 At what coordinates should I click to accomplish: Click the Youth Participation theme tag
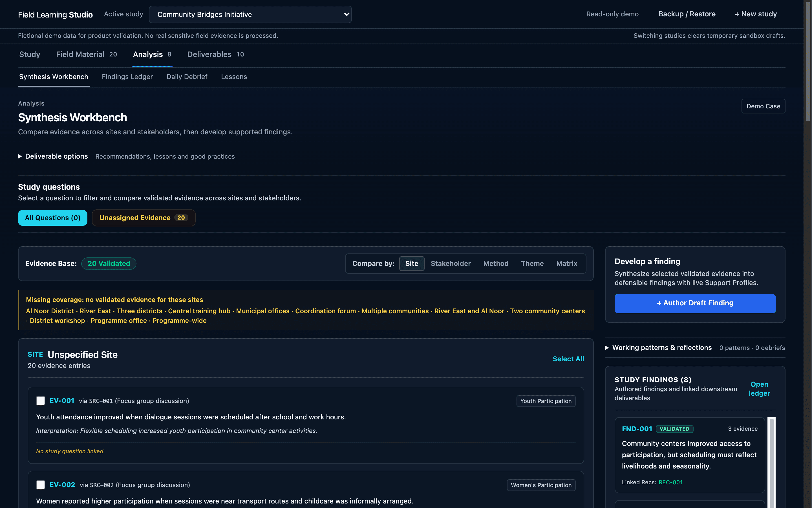coord(546,401)
